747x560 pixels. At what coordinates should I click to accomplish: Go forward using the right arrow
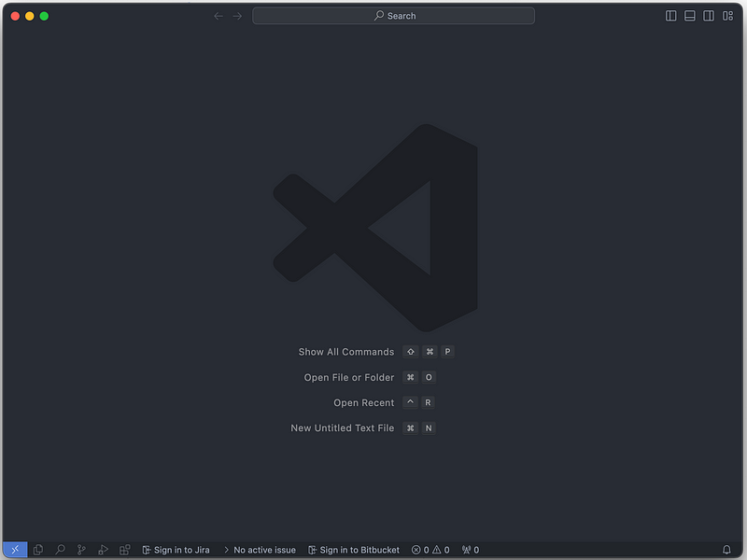point(237,16)
